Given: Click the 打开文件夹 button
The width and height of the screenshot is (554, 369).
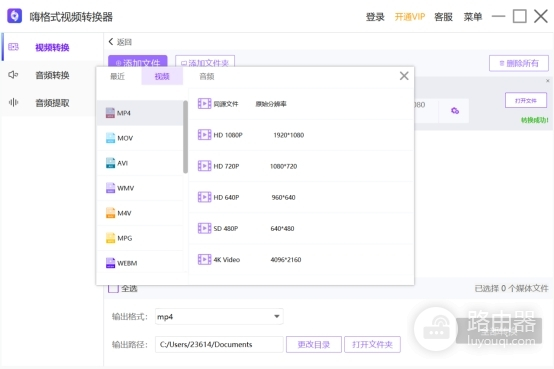Looking at the screenshot, I should (x=372, y=344).
